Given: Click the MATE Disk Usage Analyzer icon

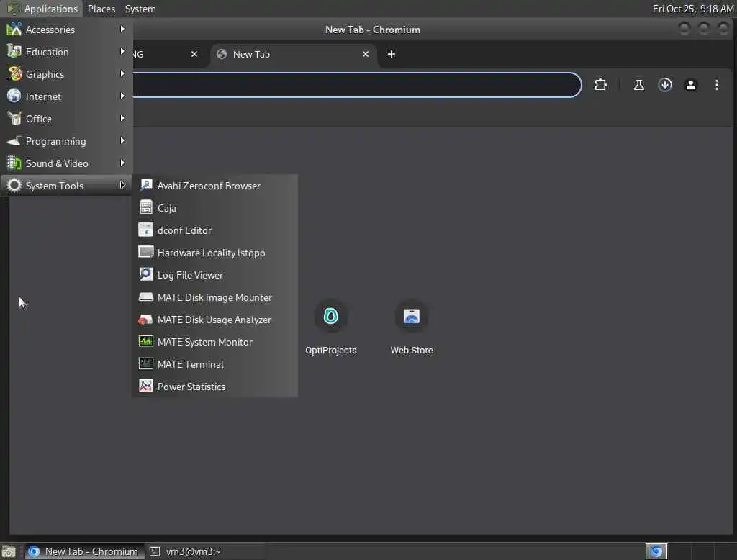Looking at the screenshot, I should (x=145, y=320).
